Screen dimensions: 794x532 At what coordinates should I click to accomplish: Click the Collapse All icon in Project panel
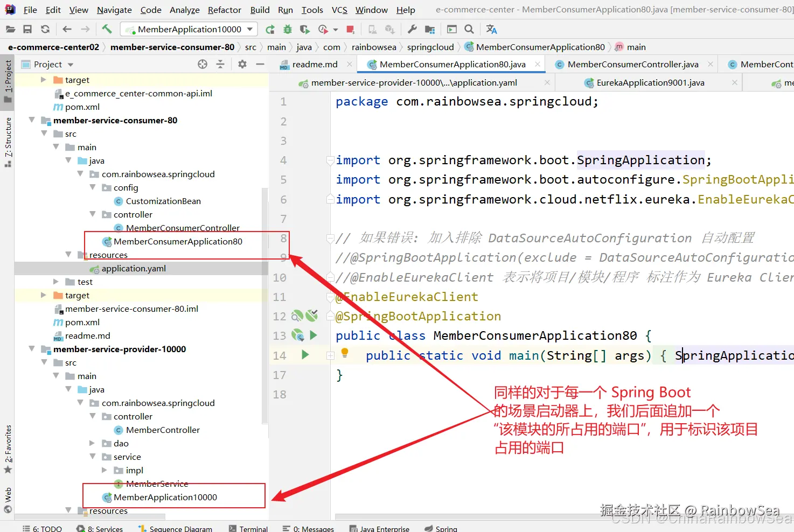point(220,64)
